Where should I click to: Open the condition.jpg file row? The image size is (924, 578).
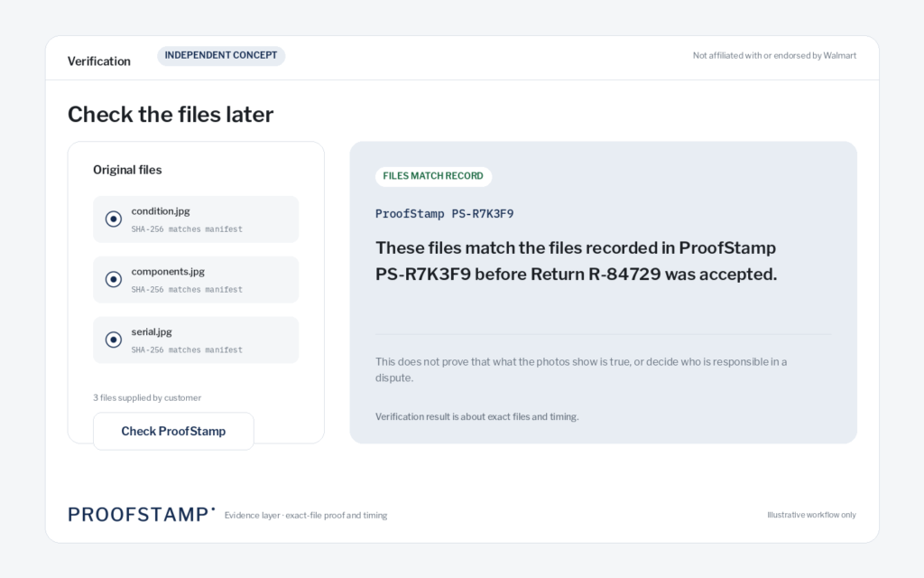pyautogui.click(x=196, y=219)
